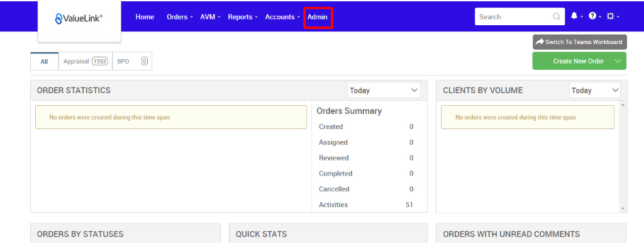Click the Assigned row in Orders Summary

pos(366,142)
